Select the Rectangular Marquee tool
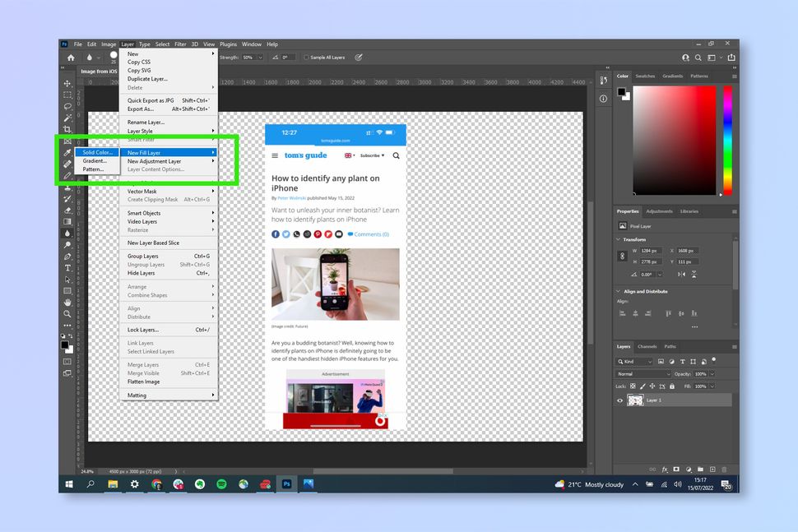798x532 pixels. coord(67,95)
